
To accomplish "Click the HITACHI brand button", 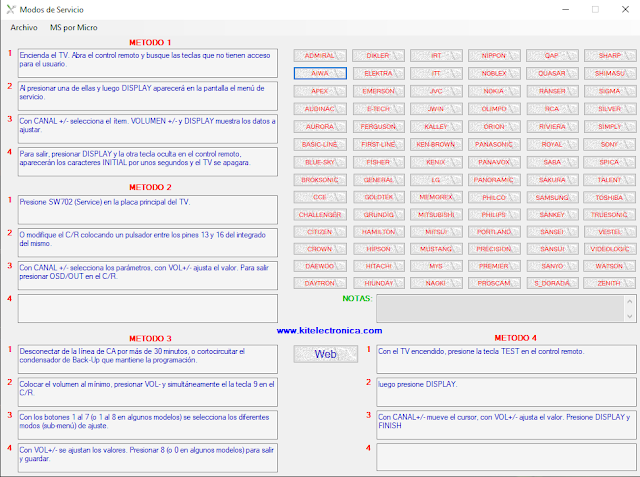I will (x=378, y=266).
